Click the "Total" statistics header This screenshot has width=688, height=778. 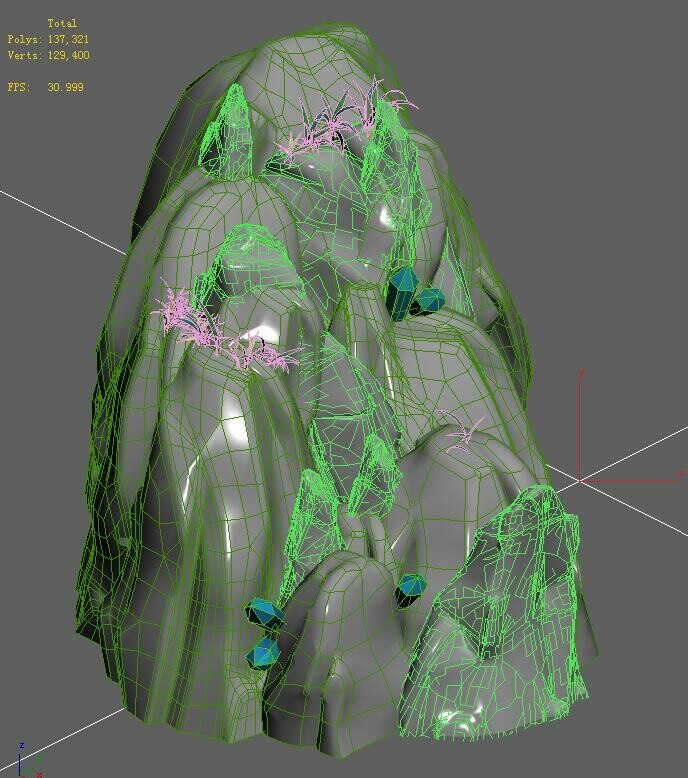click(x=62, y=23)
